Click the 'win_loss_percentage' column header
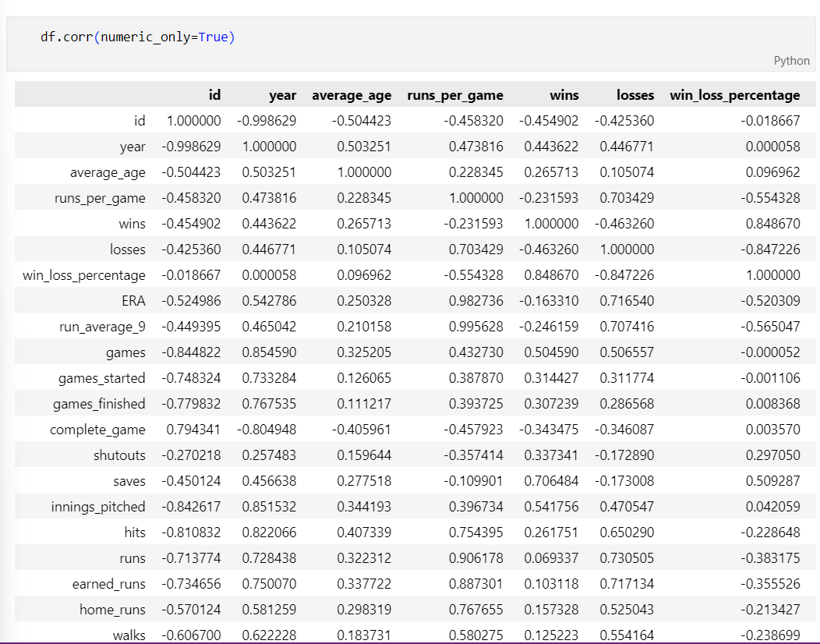This screenshot has height=644, width=820. pyautogui.click(x=735, y=96)
